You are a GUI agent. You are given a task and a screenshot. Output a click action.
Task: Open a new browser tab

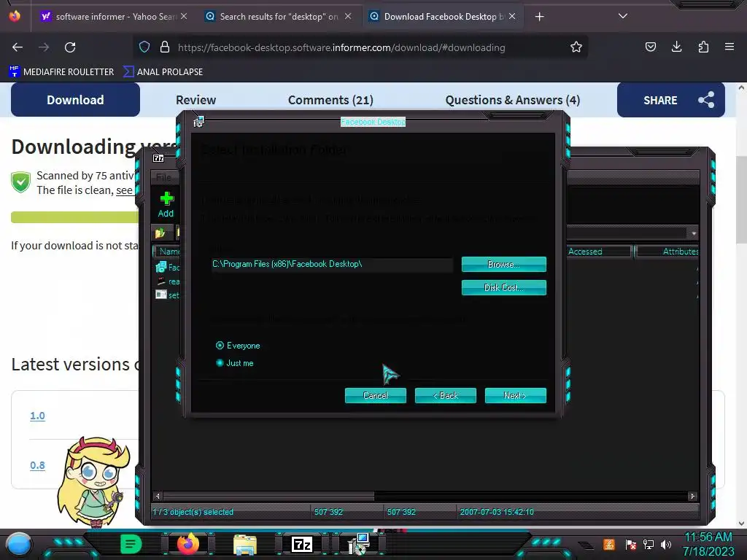pos(539,17)
